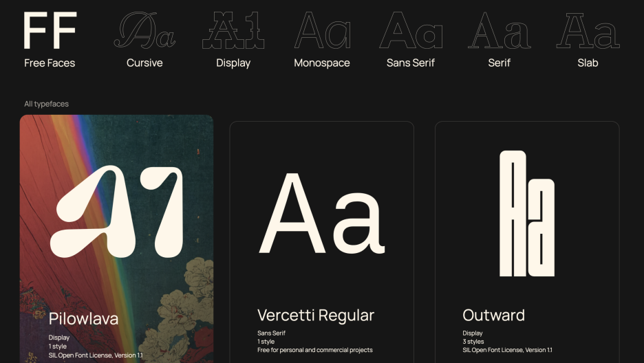This screenshot has width=644, height=363.
Task: Click Outward's 3 styles text
Action: (473, 342)
